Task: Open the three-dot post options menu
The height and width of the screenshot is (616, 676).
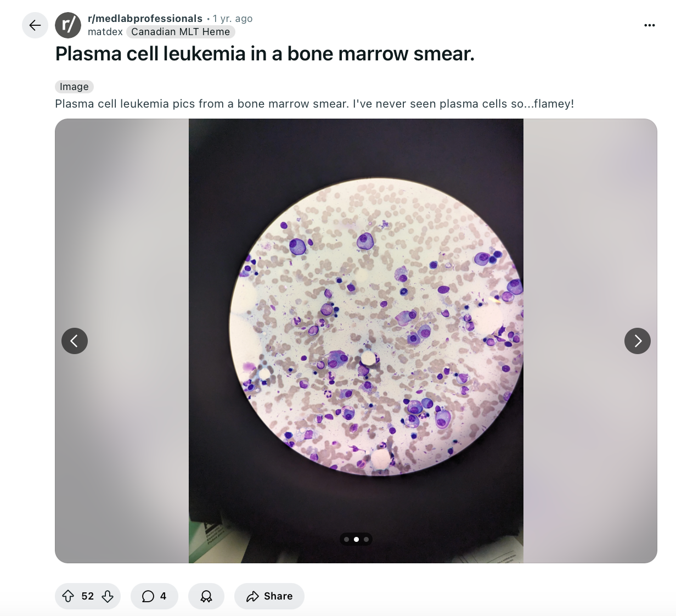Action: (650, 25)
